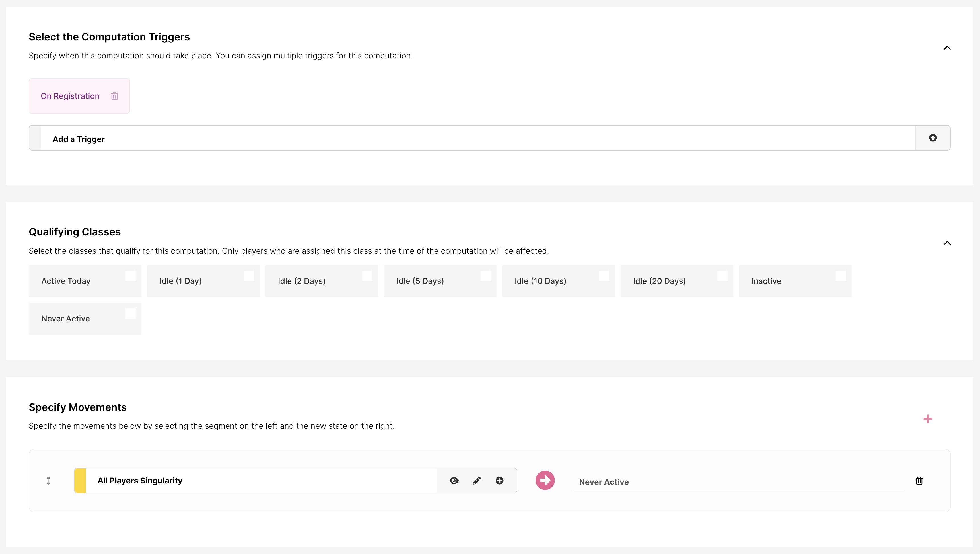The image size is (980, 554).
Task: Click the yellow segment color swatch
Action: click(x=80, y=481)
